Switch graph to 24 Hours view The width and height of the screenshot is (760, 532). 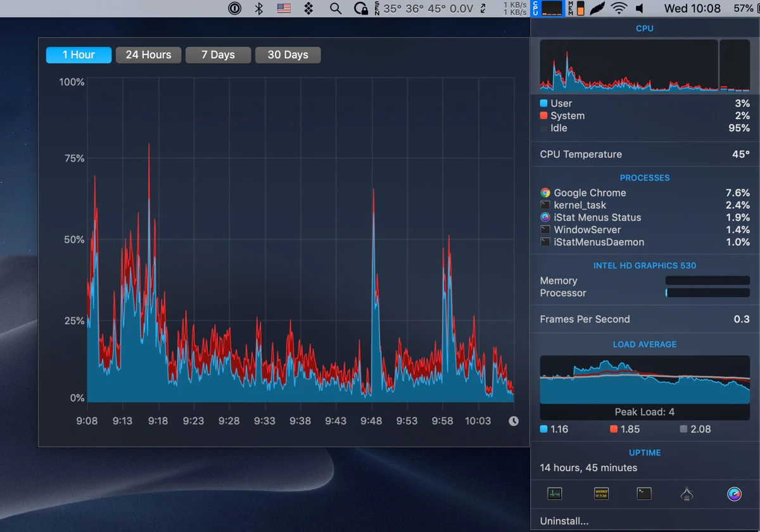[x=148, y=55]
